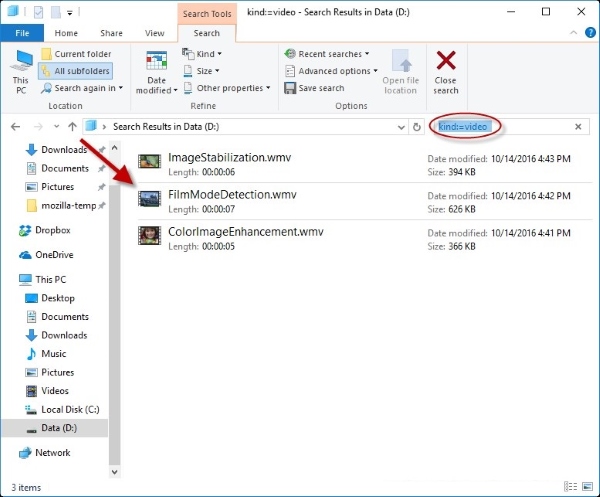The image size is (600, 497).
Task: Click the Save search icon
Action: [289, 88]
